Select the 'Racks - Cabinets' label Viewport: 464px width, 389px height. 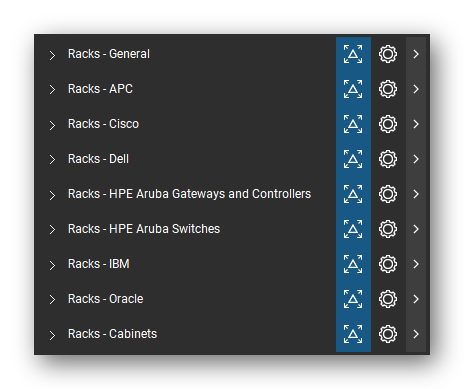(112, 334)
